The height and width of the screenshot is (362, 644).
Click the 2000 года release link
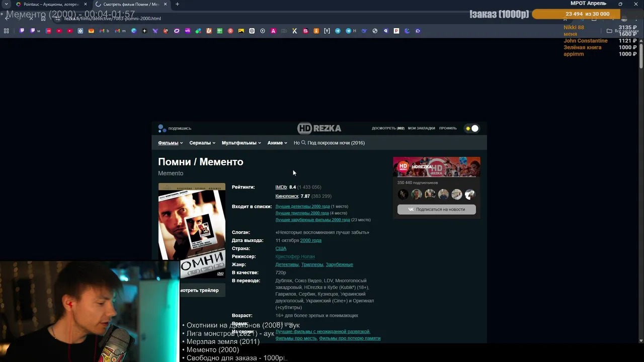coord(310,240)
